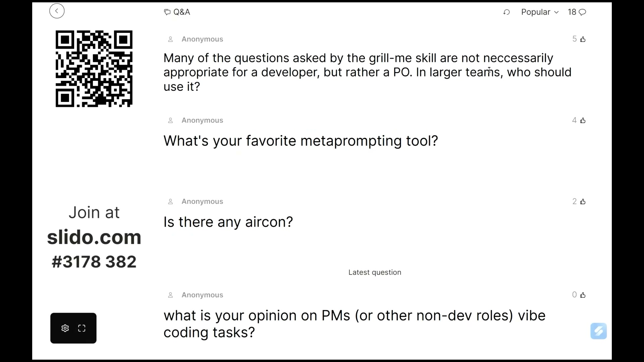Upvote the aircon question

point(583,201)
